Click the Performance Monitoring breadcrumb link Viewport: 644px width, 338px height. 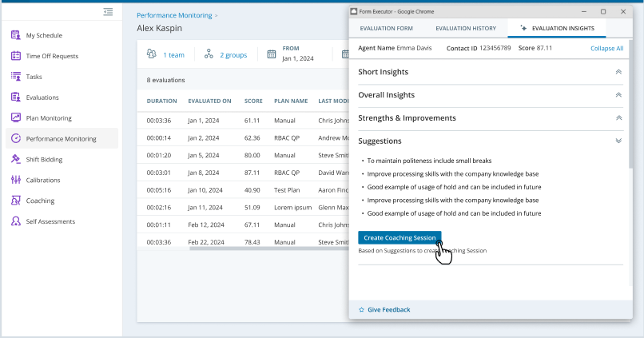(x=174, y=15)
